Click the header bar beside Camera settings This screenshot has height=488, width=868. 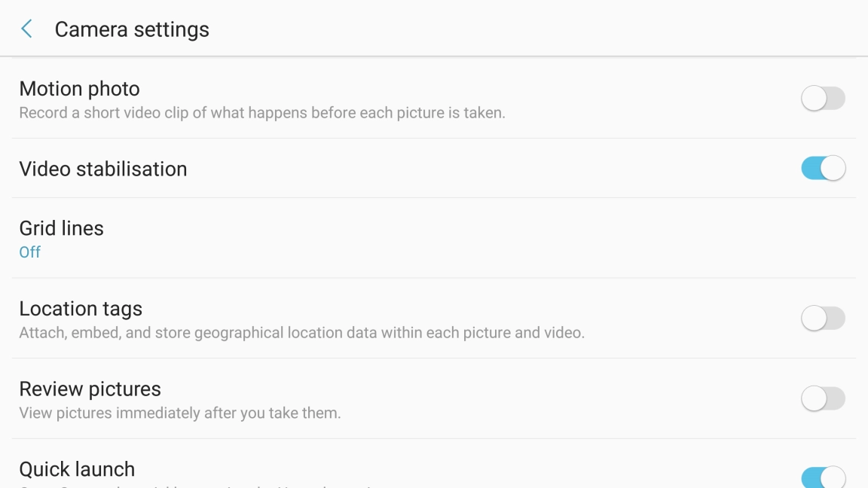pyautogui.click(x=527, y=29)
